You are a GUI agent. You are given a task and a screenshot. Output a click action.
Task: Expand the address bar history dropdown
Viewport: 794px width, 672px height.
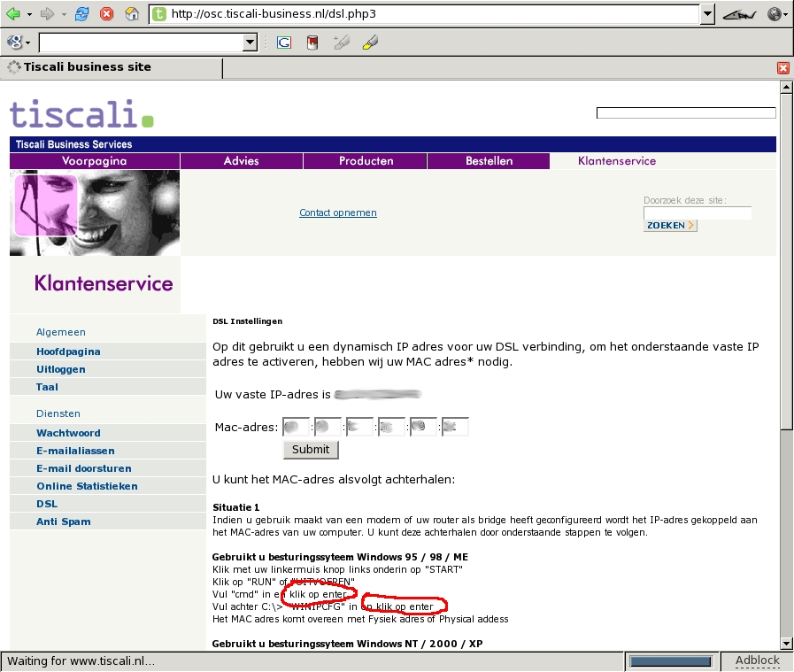707,14
